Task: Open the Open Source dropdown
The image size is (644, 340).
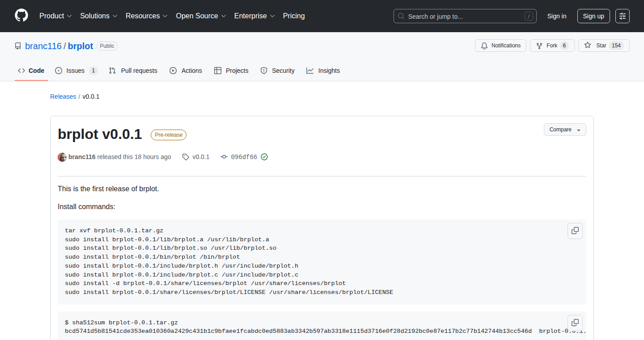Action: [201, 16]
